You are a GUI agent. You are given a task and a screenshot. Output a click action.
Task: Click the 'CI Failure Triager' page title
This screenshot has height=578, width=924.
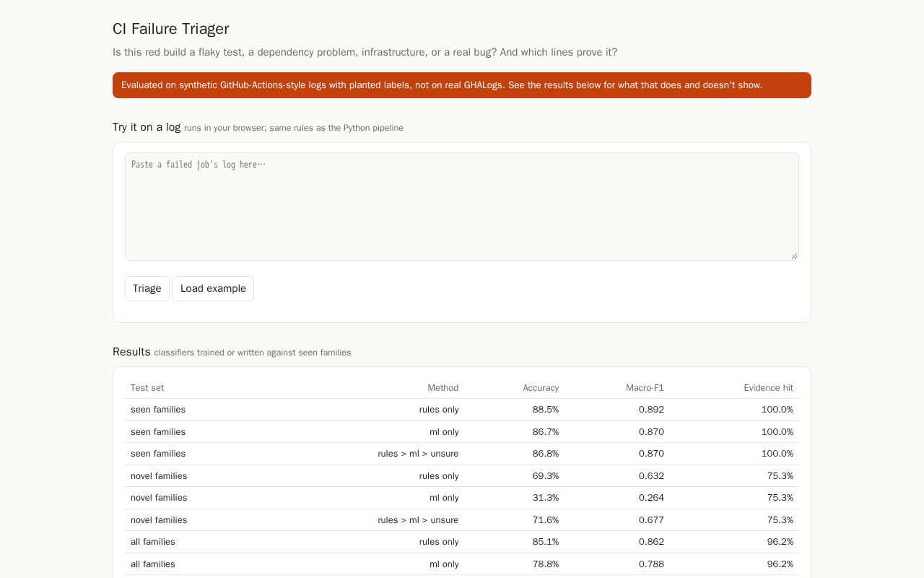tap(171, 29)
